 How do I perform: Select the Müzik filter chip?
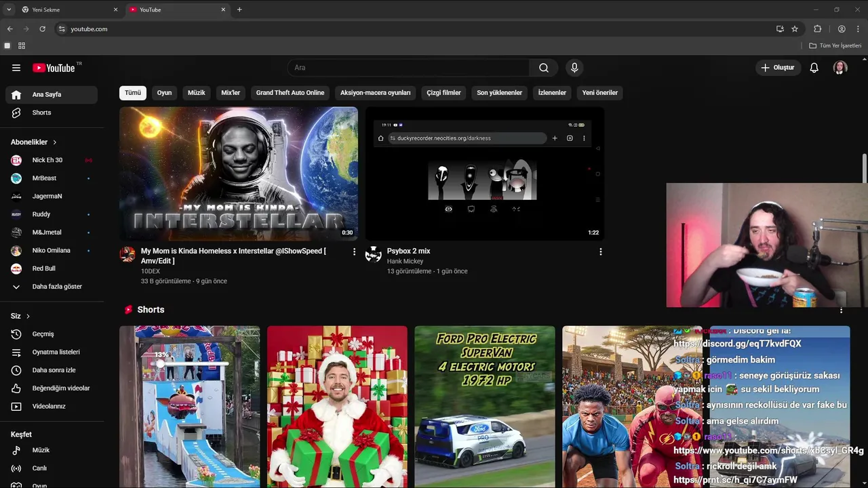[197, 93]
